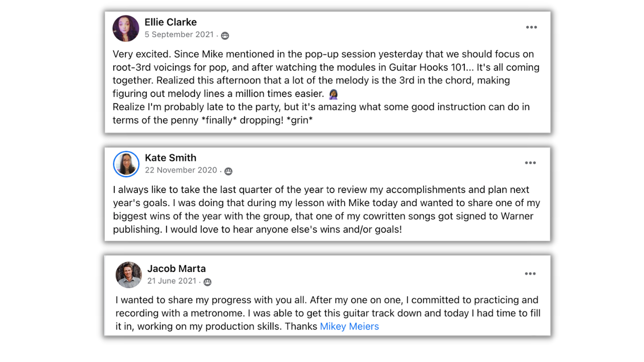
Task: Expand more options for Jacob Marta's post
Action: click(x=530, y=274)
